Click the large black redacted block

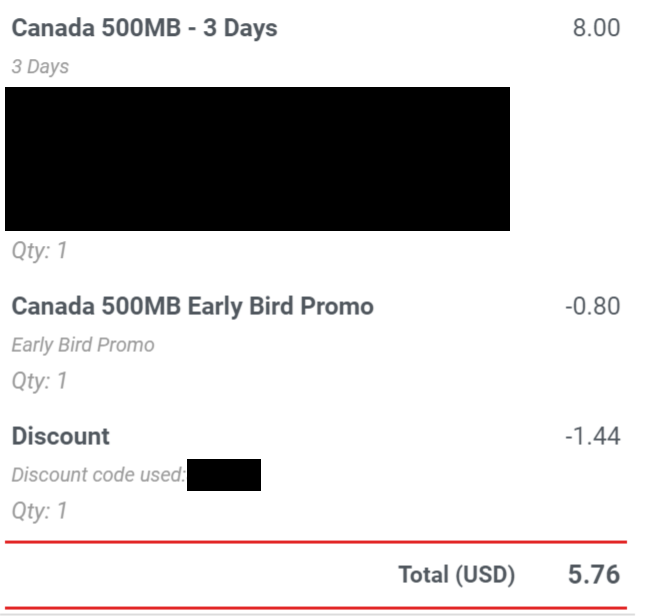[257, 159]
